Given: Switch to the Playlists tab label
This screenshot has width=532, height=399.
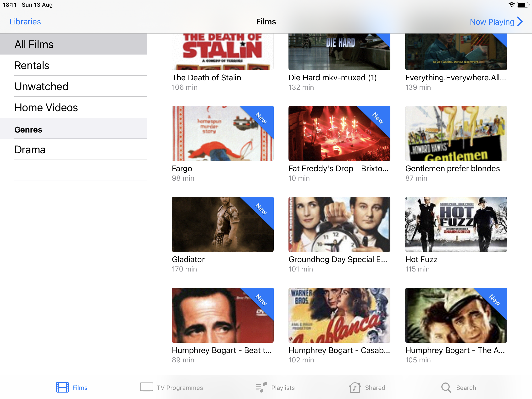Looking at the screenshot, I should (283, 388).
